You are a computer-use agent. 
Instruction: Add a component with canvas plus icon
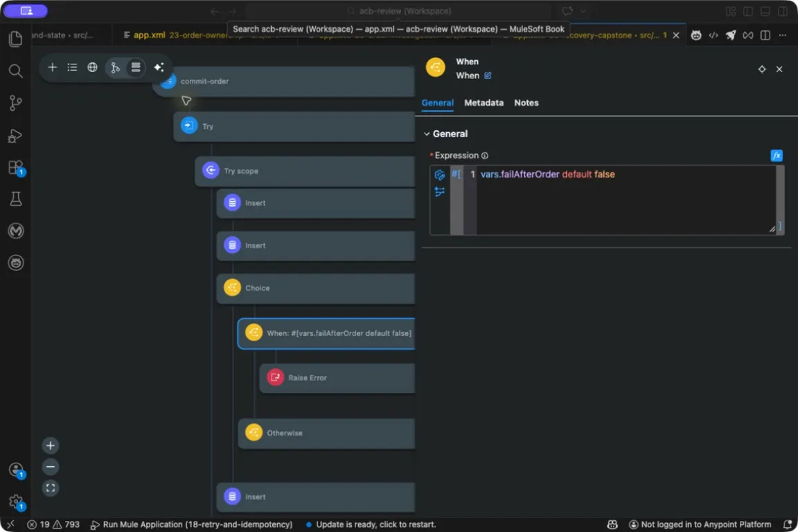(53, 67)
